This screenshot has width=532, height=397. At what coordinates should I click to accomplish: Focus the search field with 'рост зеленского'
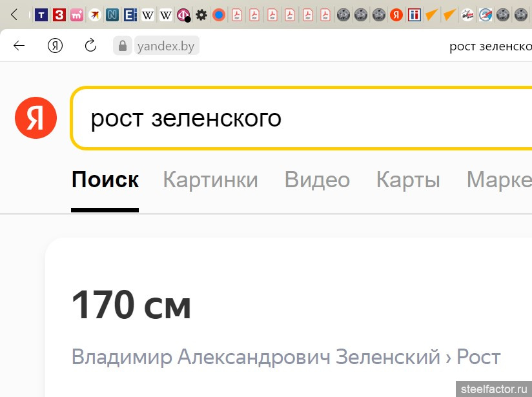pyautogui.click(x=302, y=117)
